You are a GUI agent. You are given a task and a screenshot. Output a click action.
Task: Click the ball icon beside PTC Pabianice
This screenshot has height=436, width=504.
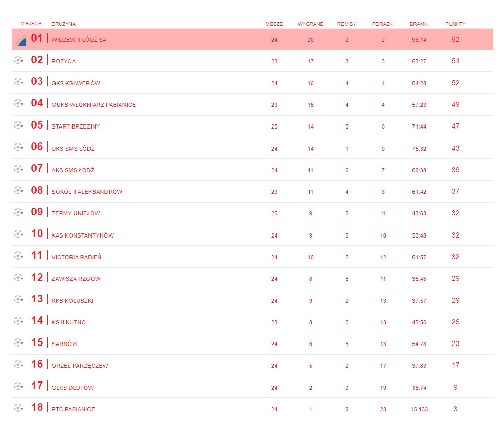pos(17,408)
